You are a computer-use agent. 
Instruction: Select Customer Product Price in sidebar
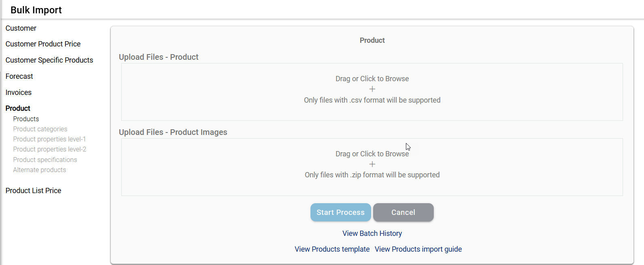[x=43, y=44]
